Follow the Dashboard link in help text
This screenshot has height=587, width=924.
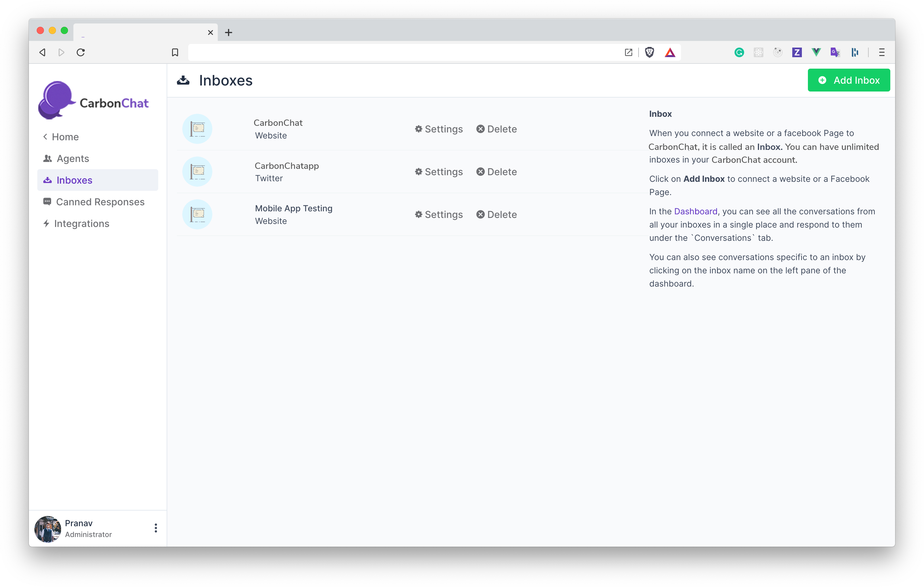[x=695, y=211]
